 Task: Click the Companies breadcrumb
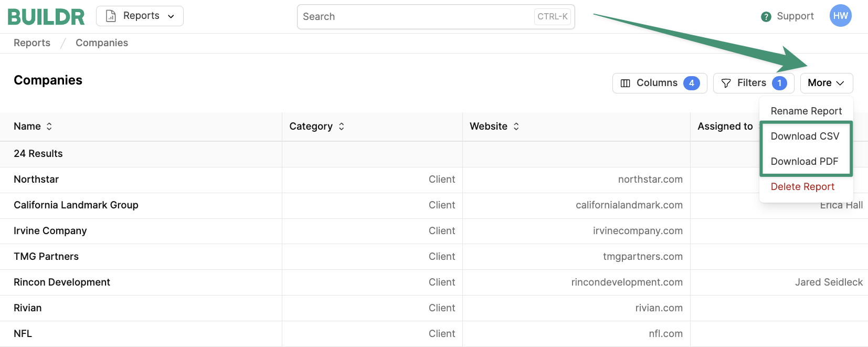click(x=102, y=43)
